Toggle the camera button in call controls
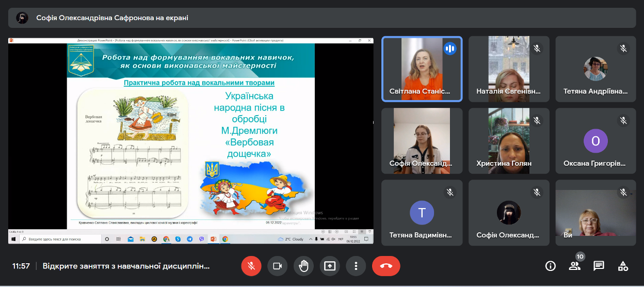This screenshot has height=287, width=644. coord(277,266)
